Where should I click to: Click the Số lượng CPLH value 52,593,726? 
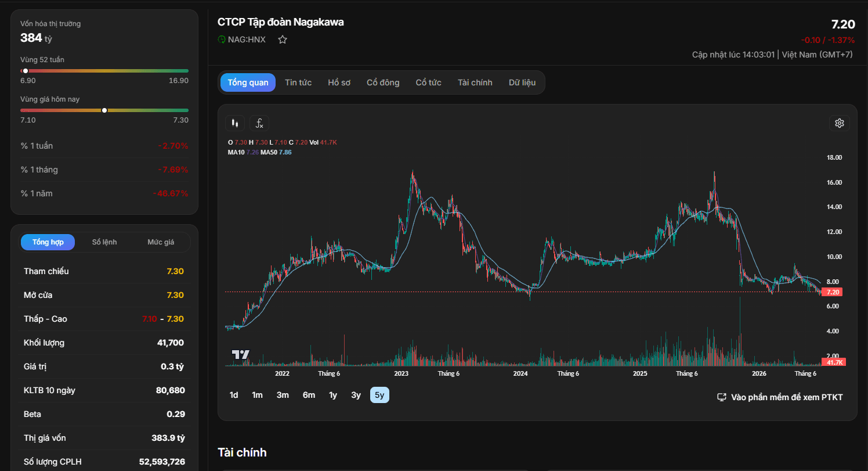162,462
